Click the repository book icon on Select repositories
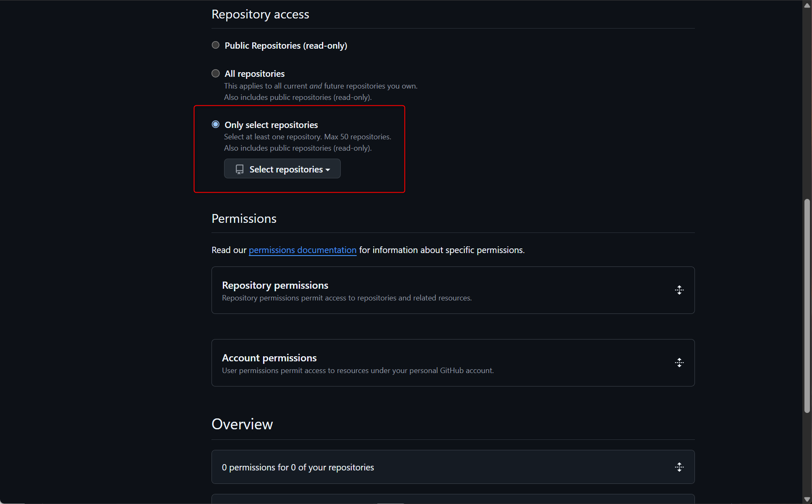812x504 pixels. 239,169
